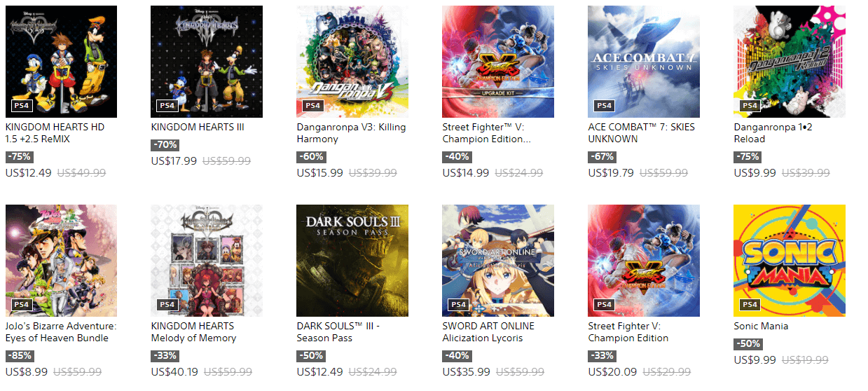The image size is (868, 391).
Task: Click the US$17.99 price for KINGDOM HEARTS III
Action: (x=174, y=160)
